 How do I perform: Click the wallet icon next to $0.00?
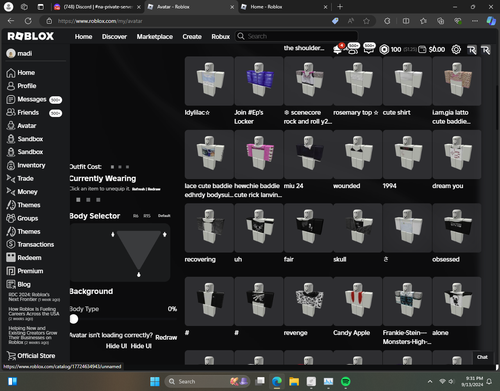pyautogui.click(x=422, y=49)
